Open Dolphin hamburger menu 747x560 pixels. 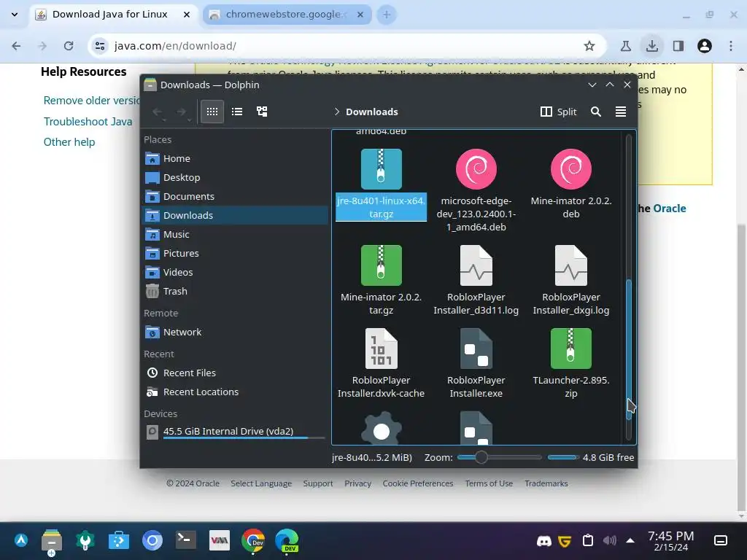point(620,112)
